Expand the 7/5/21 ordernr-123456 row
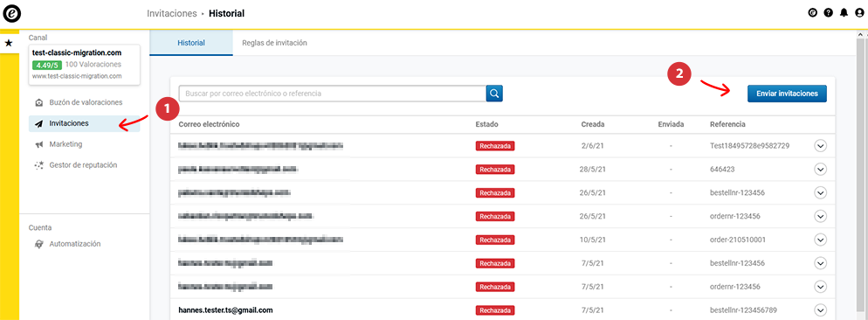This screenshot has height=320, width=868. (820, 287)
